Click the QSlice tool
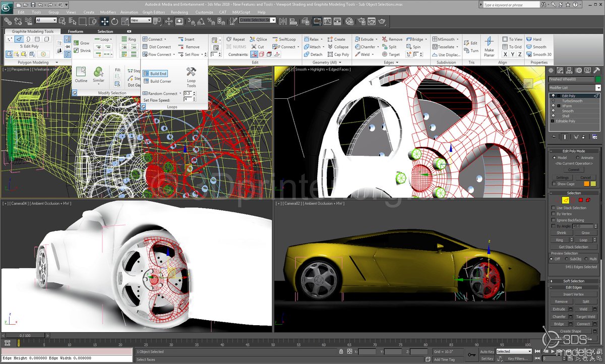Viewport: 605px width, 364px height. pos(259,39)
